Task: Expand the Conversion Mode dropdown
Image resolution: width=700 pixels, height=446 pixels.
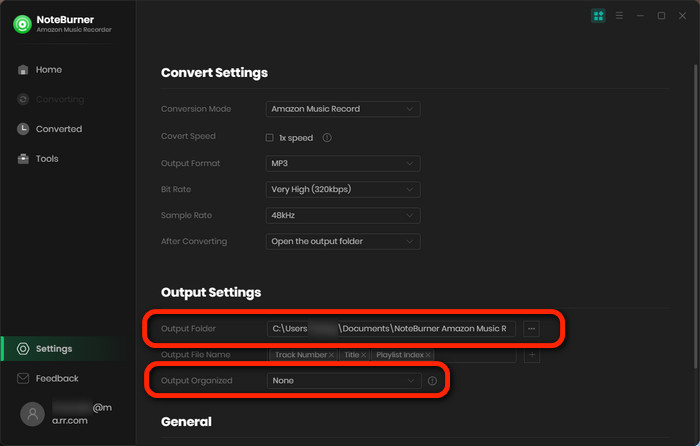Action: click(x=343, y=109)
